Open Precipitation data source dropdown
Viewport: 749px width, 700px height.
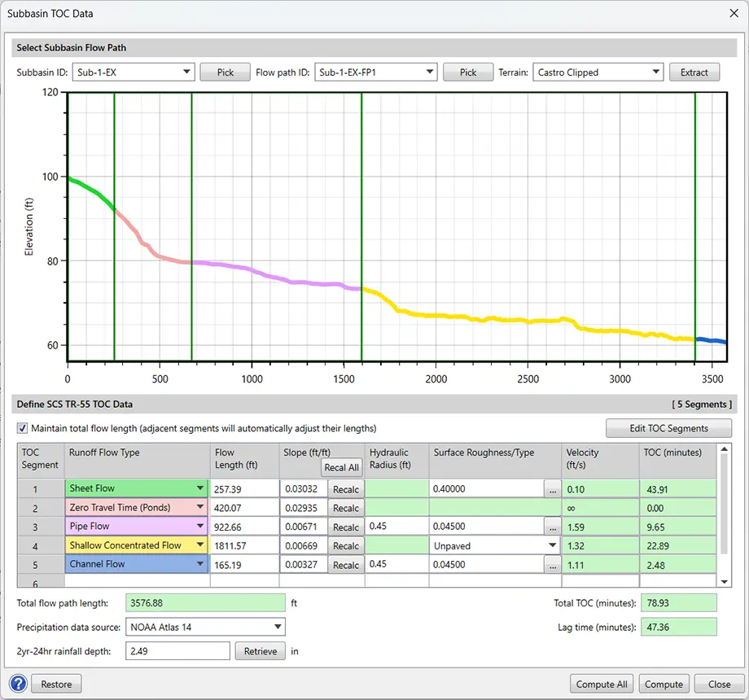[x=278, y=627]
